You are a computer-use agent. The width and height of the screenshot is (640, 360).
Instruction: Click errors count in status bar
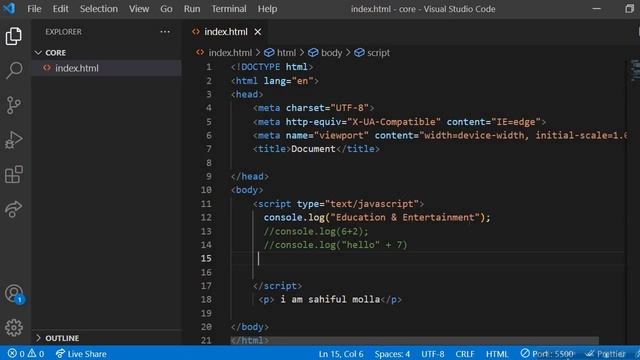16,353
